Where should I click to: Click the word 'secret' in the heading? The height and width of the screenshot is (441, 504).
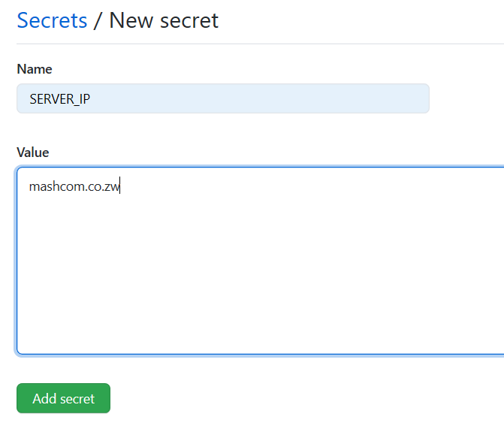point(189,21)
